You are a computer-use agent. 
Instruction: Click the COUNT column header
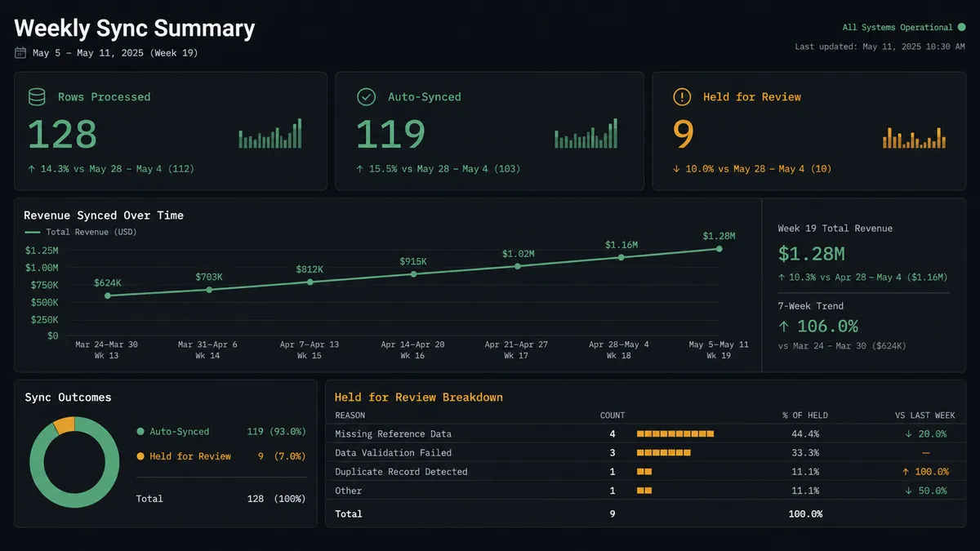(x=612, y=415)
